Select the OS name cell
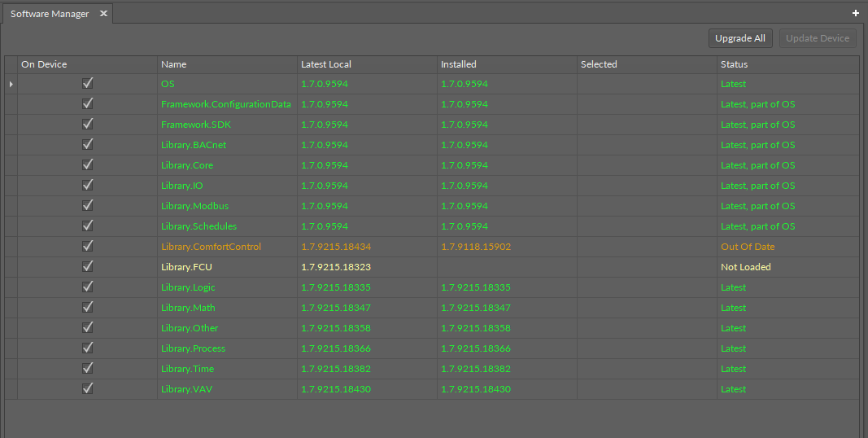 (227, 84)
